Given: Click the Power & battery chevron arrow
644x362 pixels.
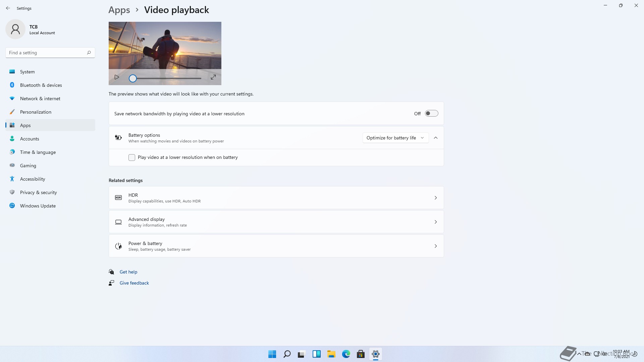Looking at the screenshot, I should tap(436, 246).
